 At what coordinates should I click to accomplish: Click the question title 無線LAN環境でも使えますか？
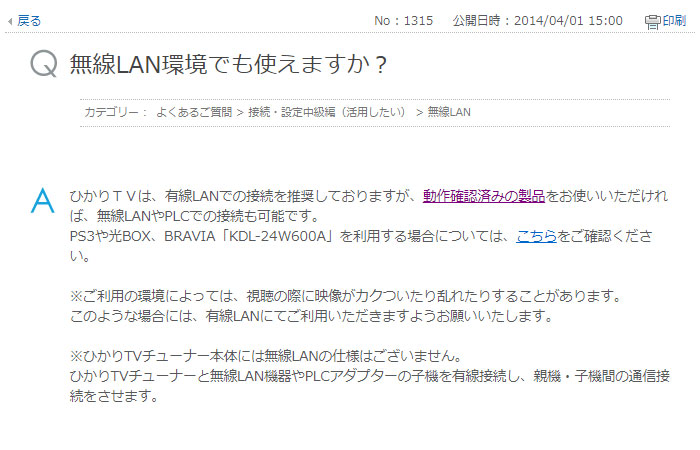228,64
